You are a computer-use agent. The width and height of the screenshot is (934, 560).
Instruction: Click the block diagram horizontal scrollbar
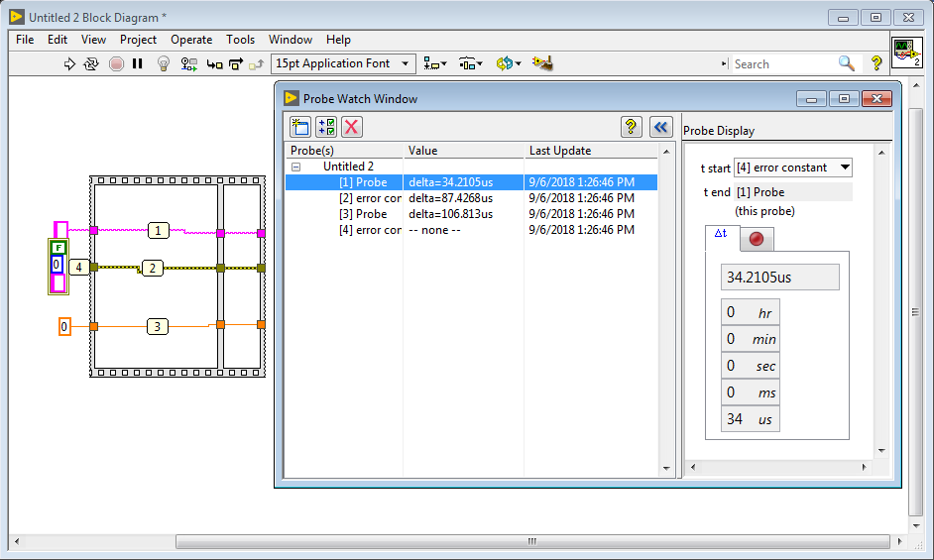point(532,541)
